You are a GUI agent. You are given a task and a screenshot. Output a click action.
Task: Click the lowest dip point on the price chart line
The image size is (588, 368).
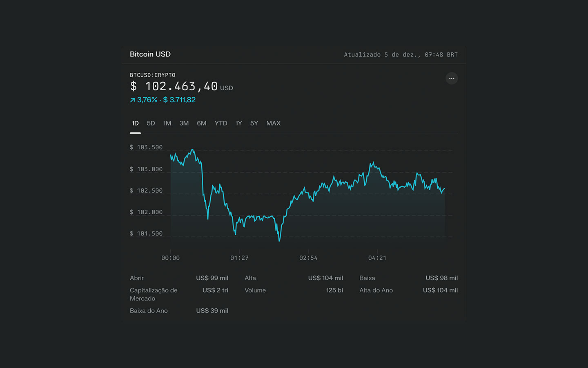(279, 240)
